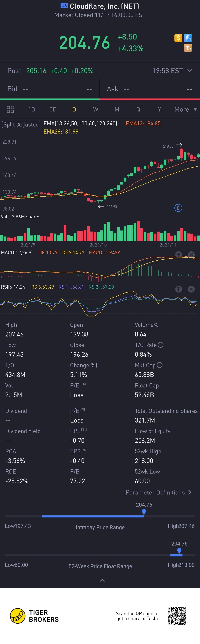This screenshot has height=644, width=200.
Task: Collapse the details panel with up chevron
Action: coord(102,580)
